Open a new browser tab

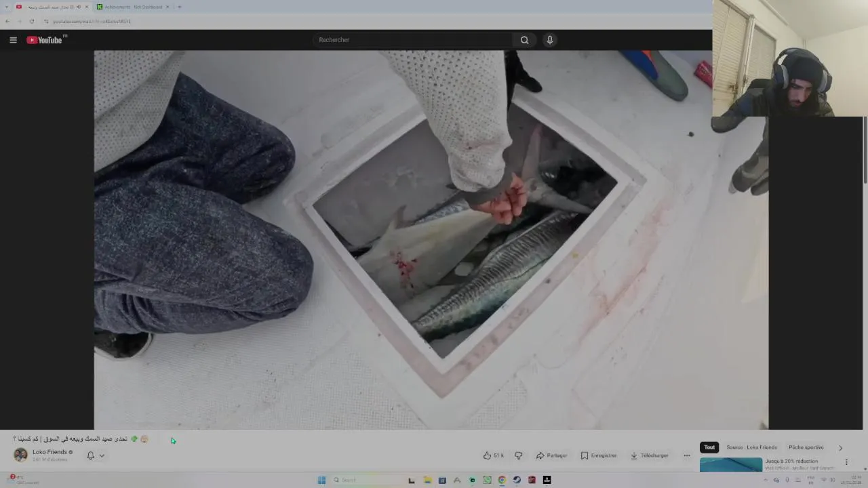point(179,7)
